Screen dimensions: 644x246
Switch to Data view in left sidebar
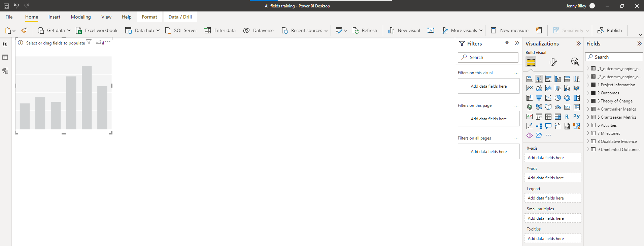[x=5, y=57]
